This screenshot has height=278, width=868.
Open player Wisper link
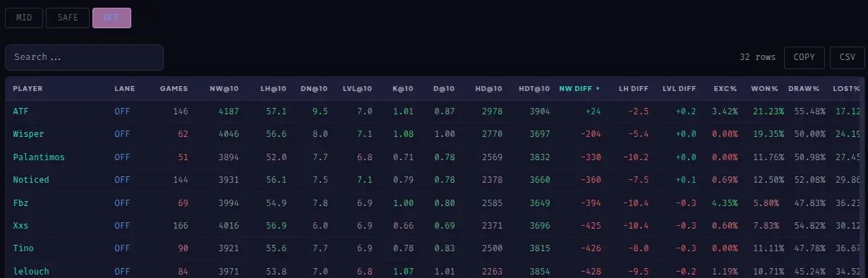[x=28, y=134]
